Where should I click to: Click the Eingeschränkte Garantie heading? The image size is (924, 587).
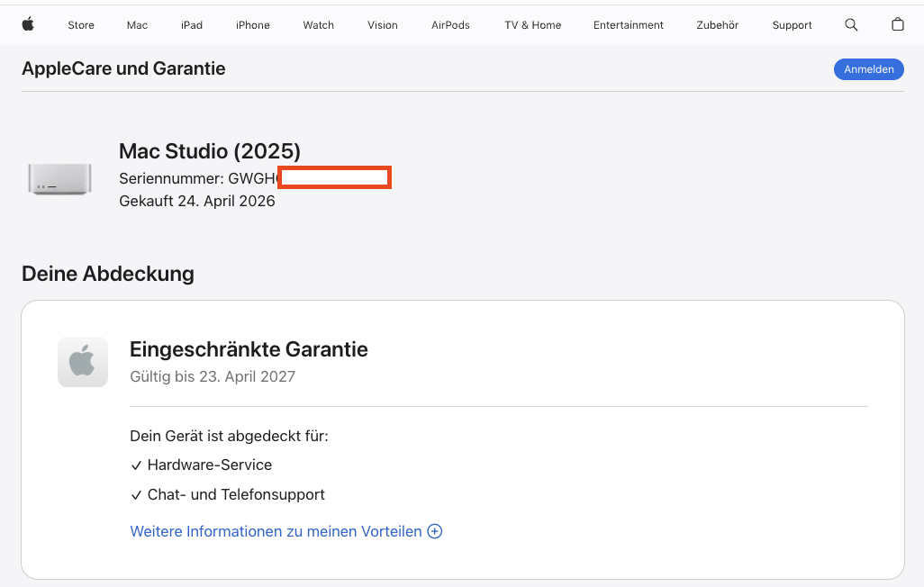[249, 349]
